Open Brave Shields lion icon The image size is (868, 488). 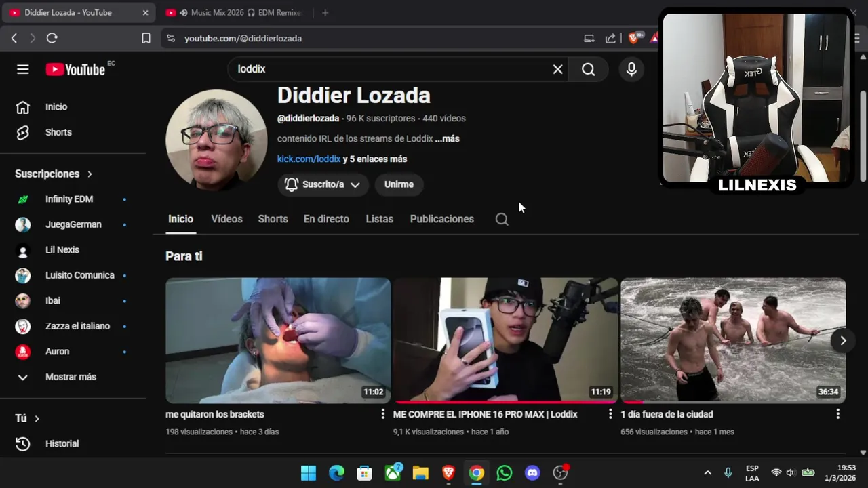633,39
